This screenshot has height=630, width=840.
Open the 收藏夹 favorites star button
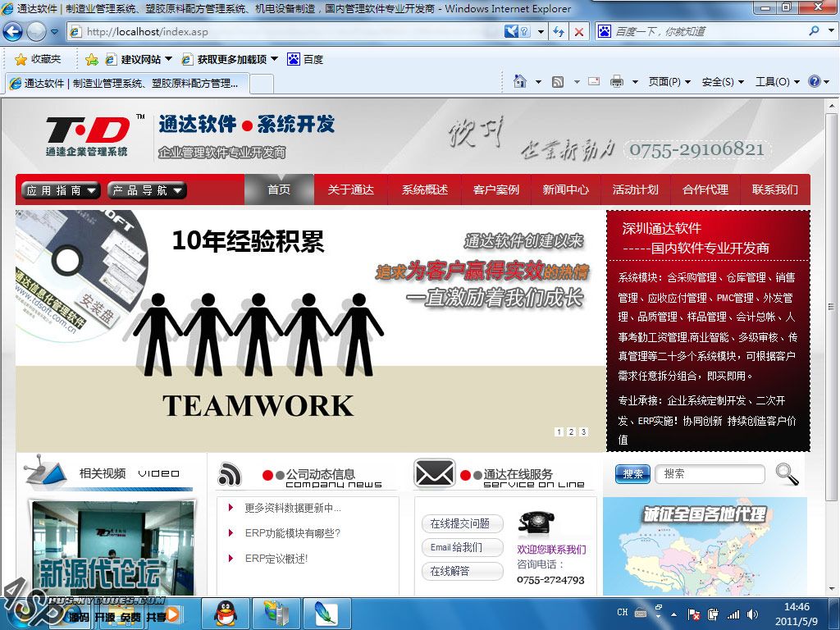click(38, 59)
